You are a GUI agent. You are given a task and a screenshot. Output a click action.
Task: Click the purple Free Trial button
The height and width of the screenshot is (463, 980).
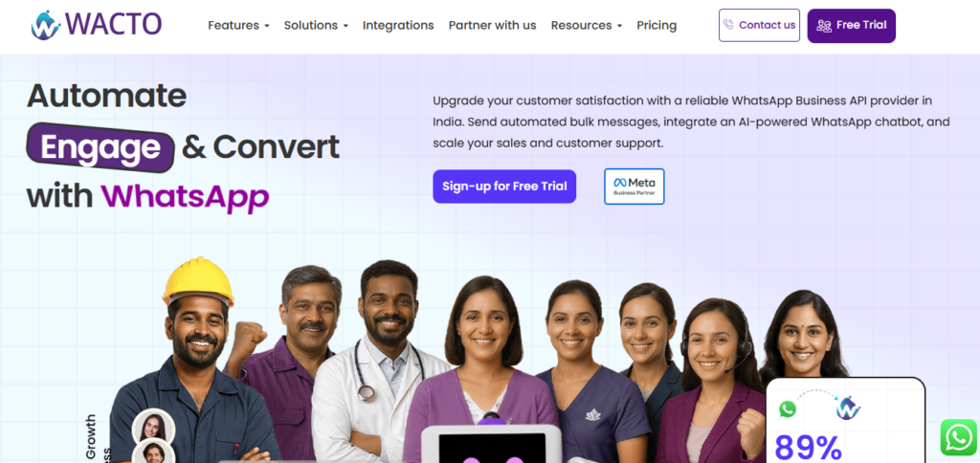[851, 26]
